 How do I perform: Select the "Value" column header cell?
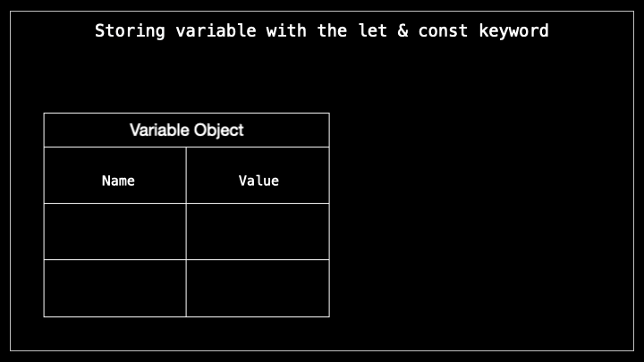pyautogui.click(x=258, y=175)
